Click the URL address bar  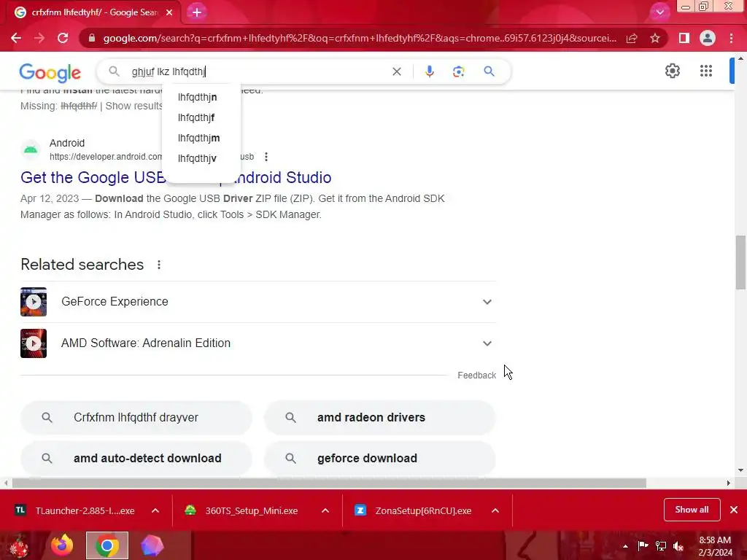pyautogui.click(x=360, y=38)
